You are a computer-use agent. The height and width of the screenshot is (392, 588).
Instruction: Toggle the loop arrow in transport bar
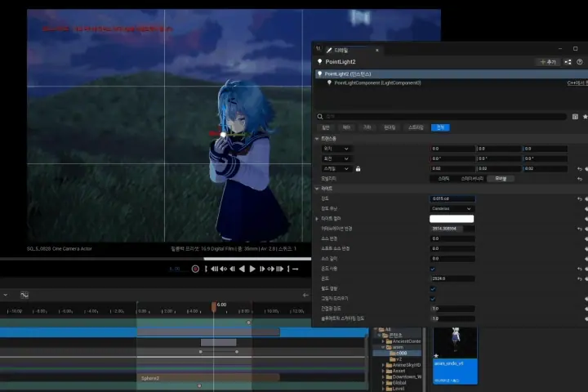tap(296, 269)
